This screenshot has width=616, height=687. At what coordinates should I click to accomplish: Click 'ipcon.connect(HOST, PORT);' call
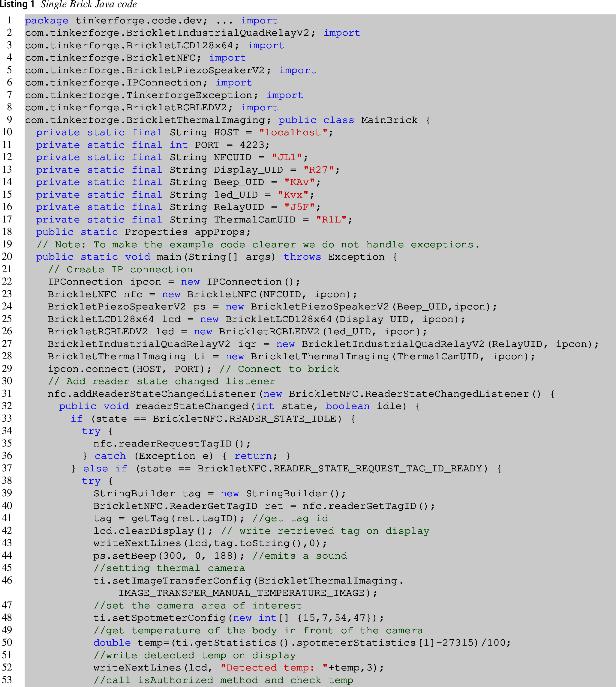point(130,369)
